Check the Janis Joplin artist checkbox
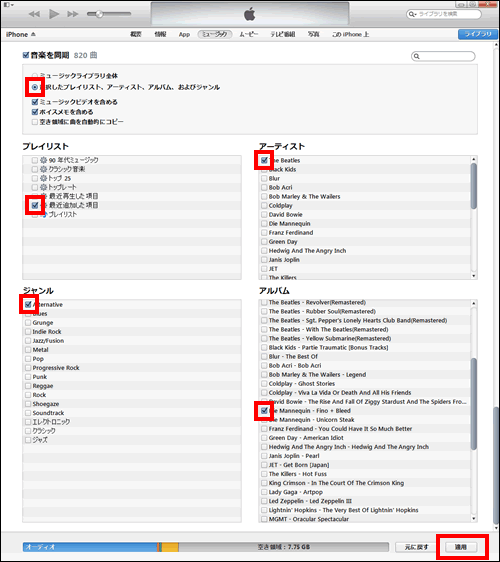500x562 pixels. coord(264,259)
